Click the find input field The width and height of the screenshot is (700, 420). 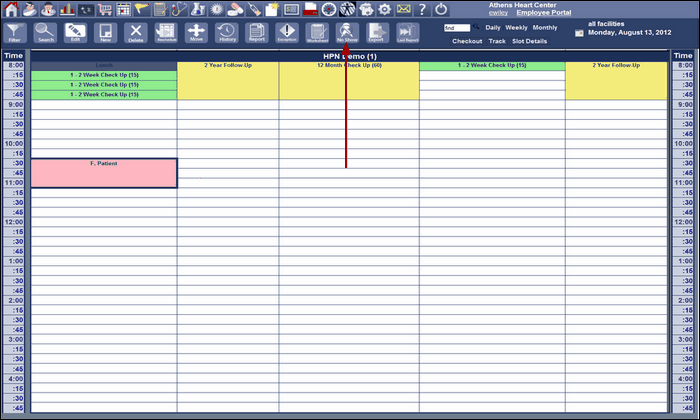[x=457, y=27]
